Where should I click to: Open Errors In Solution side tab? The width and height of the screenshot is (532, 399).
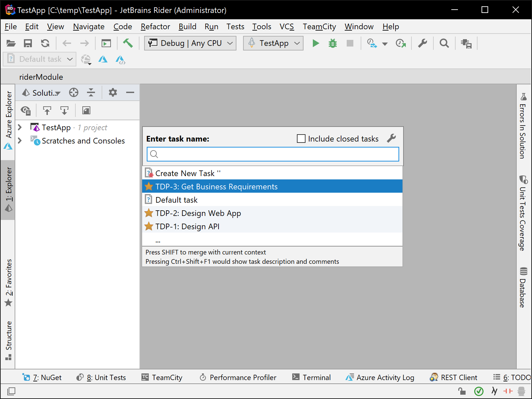523,126
